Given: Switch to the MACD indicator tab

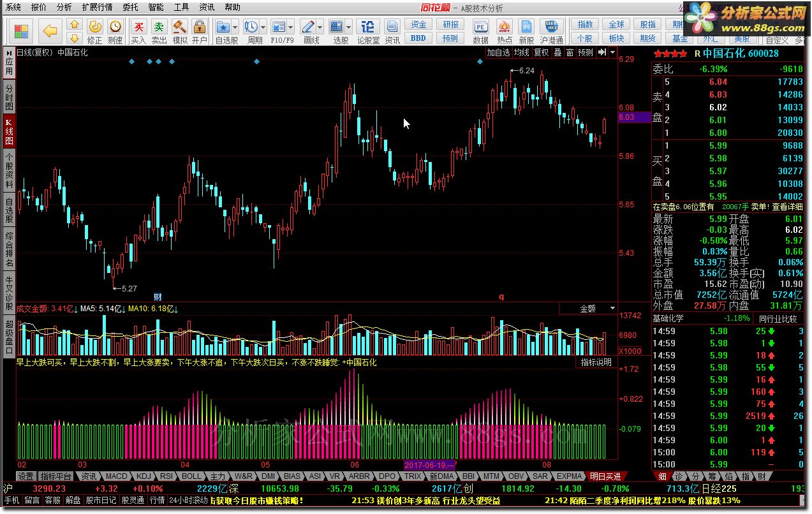Looking at the screenshot, I should click(117, 476).
